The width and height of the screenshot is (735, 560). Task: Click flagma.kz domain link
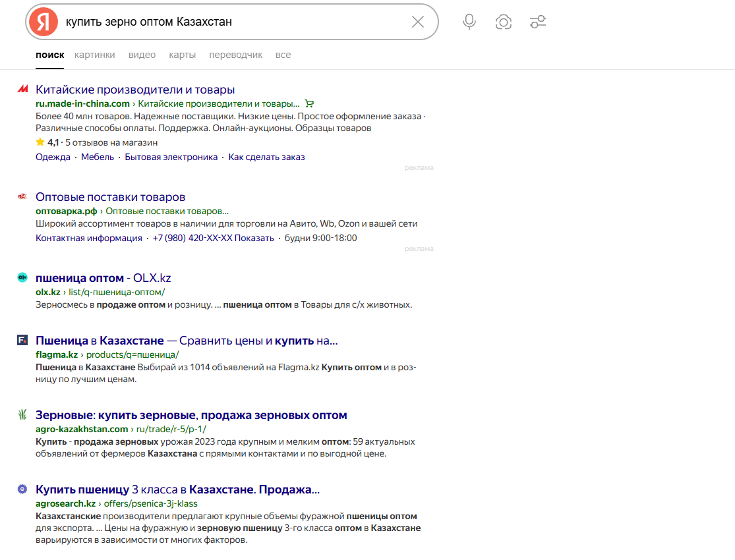tap(57, 354)
